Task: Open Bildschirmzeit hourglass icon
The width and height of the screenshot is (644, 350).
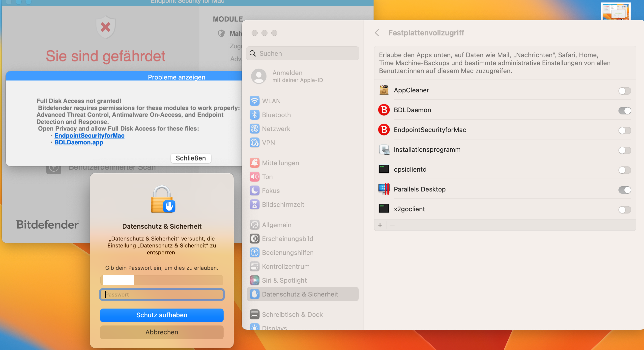Action: tap(254, 205)
